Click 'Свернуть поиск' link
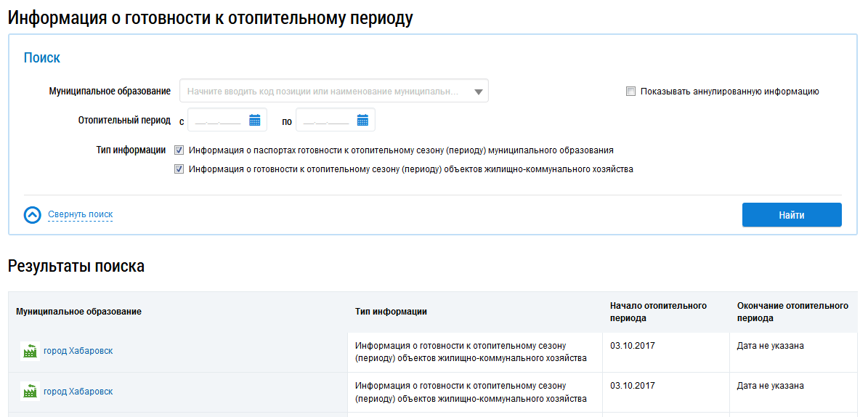This screenshot has height=417, width=868. click(81, 214)
